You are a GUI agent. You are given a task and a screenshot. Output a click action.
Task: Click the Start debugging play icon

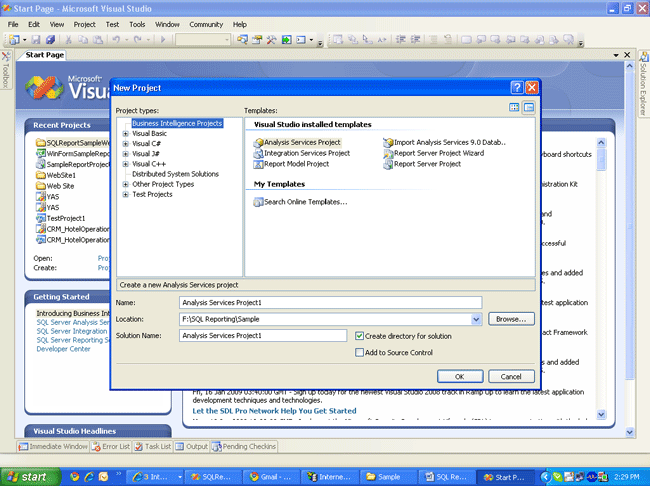coord(163,39)
